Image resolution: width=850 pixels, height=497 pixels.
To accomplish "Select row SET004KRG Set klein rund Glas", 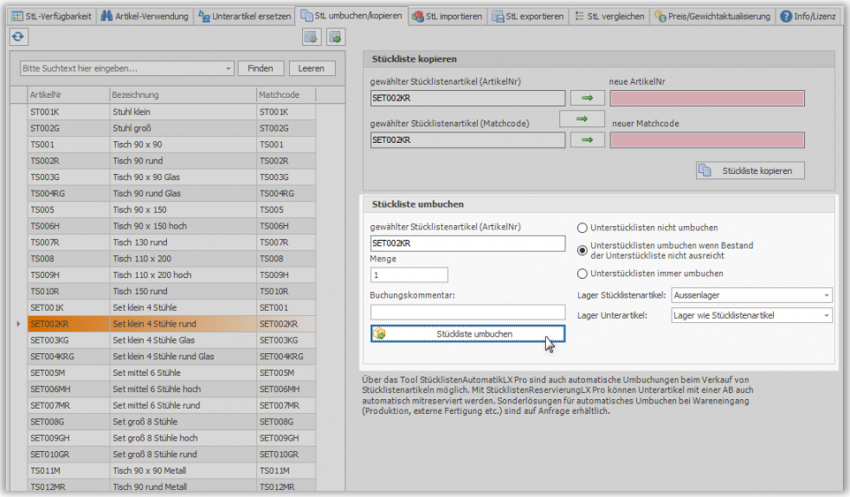I will [171, 356].
